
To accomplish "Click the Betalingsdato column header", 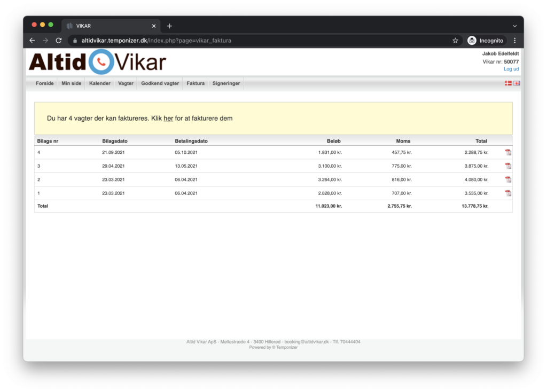I will pyautogui.click(x=191, y=141).
